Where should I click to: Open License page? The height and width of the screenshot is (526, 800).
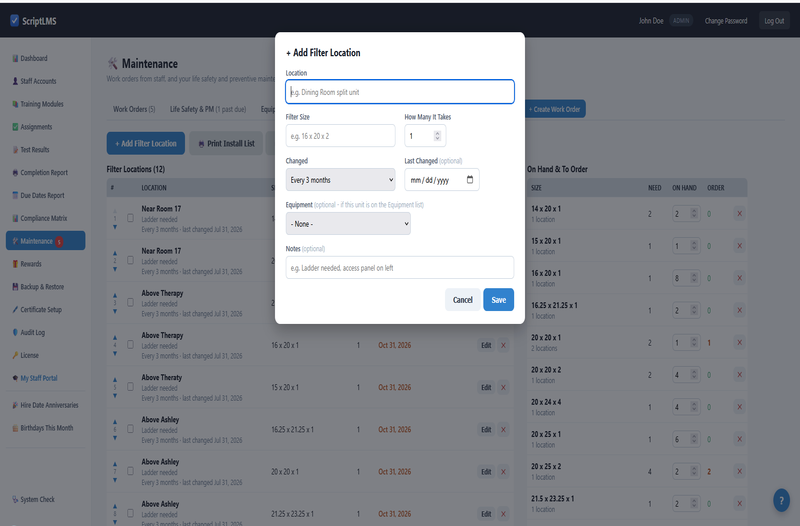[x=29, y=355]
